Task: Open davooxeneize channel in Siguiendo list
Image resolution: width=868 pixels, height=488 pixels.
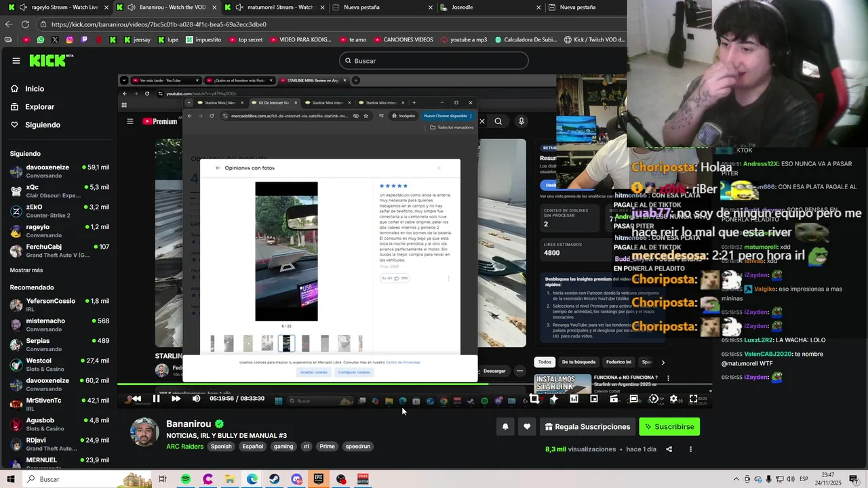Action: pos(59,171)
